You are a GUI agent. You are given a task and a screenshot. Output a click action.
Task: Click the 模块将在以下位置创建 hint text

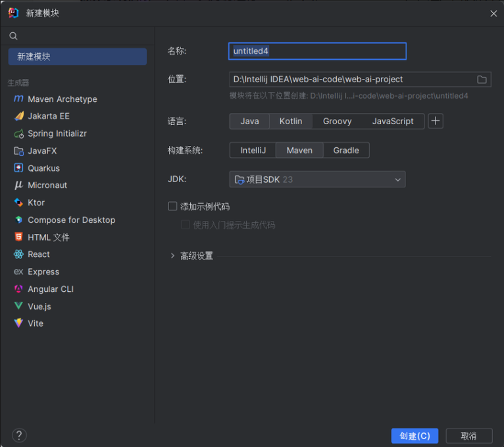[349, 96]
